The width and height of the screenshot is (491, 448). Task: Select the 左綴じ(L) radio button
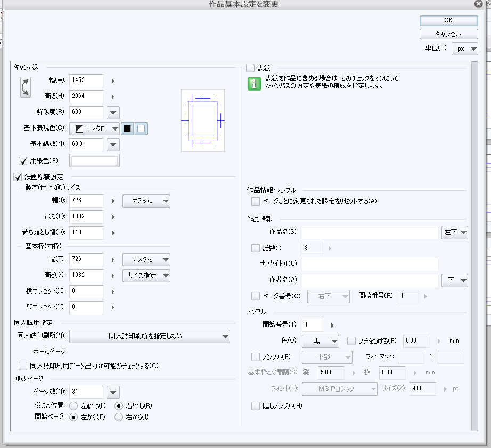(73, 406)
